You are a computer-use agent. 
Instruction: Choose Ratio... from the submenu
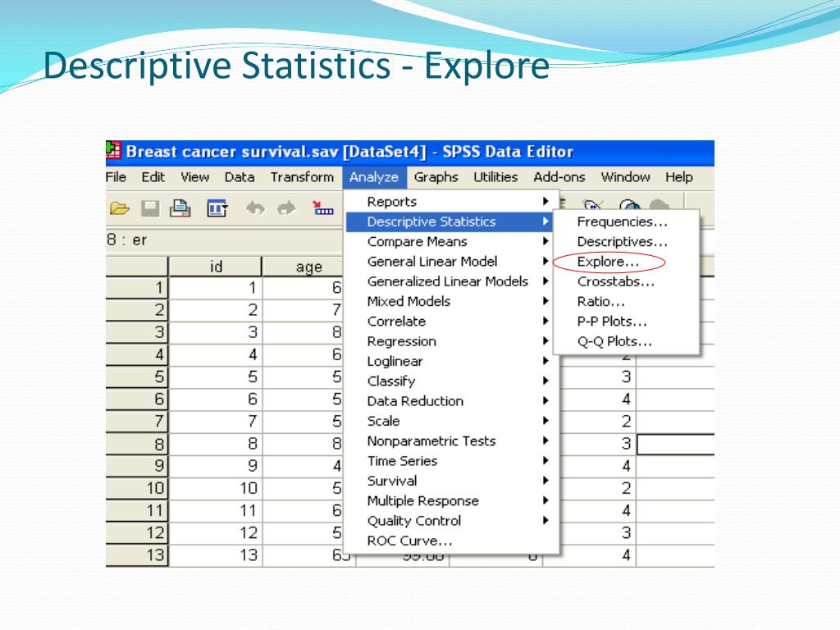[626, 301]
